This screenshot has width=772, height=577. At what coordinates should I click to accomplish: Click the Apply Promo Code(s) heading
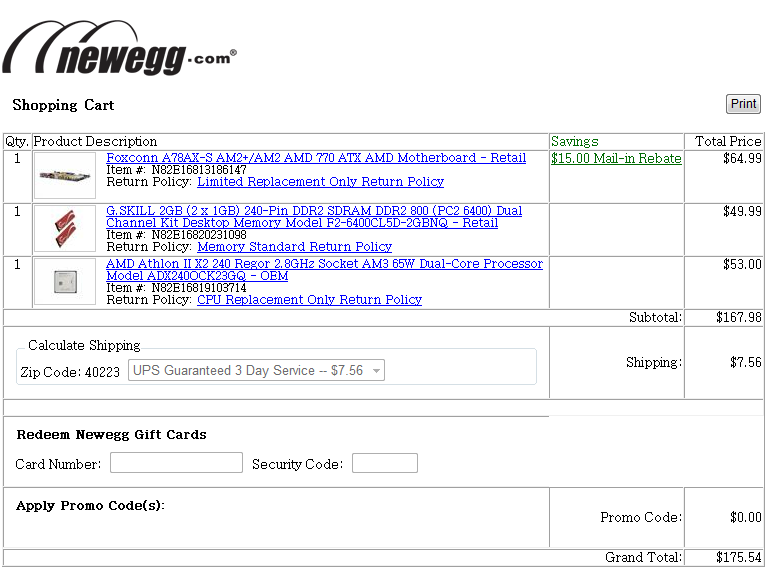(x=90, y=506)
